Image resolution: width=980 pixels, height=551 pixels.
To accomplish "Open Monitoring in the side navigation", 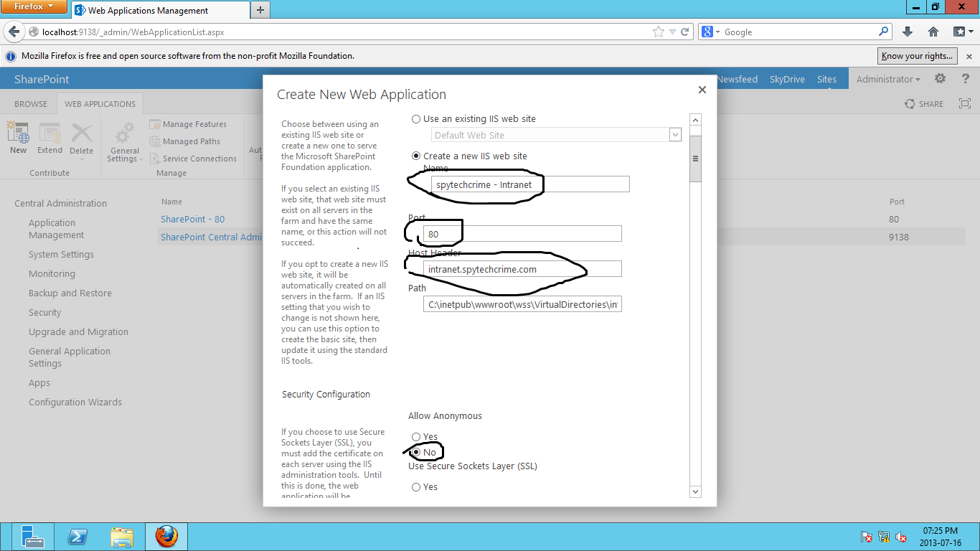I will (x=52, y=273).
